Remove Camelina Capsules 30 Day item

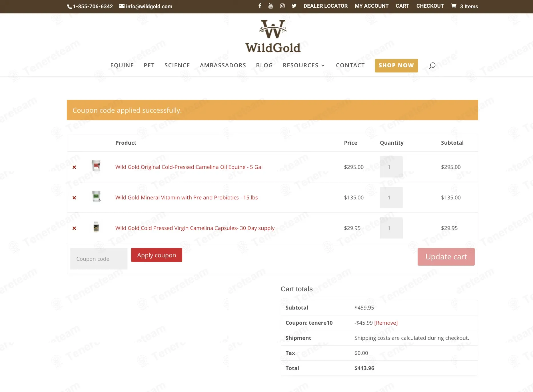click(x=74, y=228)
